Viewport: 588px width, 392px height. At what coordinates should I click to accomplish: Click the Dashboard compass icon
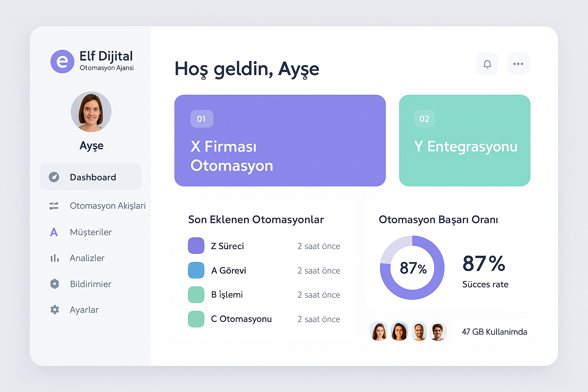tap(54, 177)
